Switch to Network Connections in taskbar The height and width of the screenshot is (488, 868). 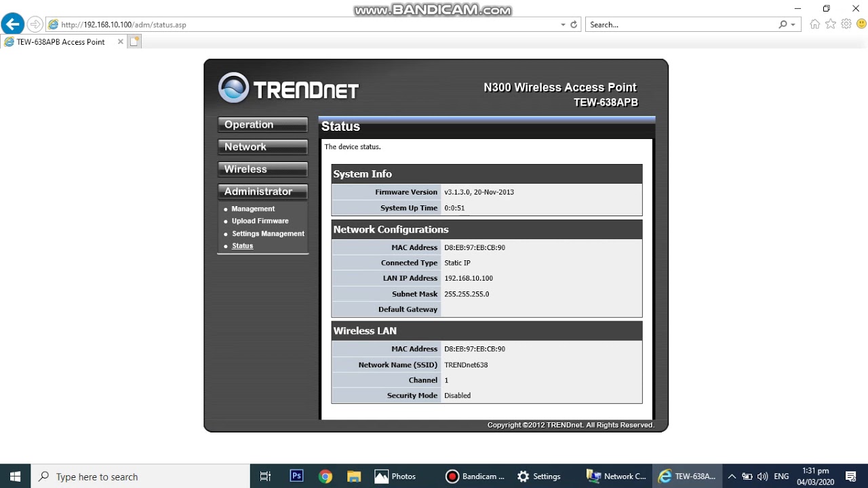coord(617,476)
